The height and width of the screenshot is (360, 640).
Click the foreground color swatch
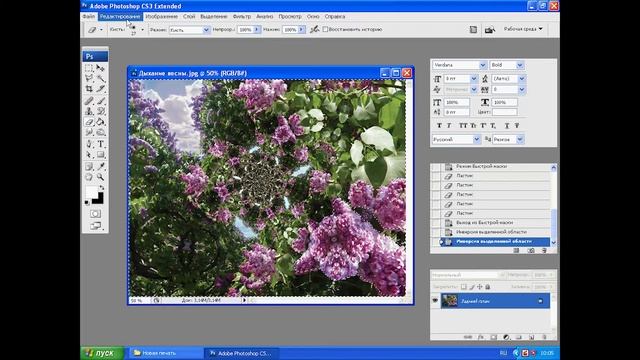[91, 191]
